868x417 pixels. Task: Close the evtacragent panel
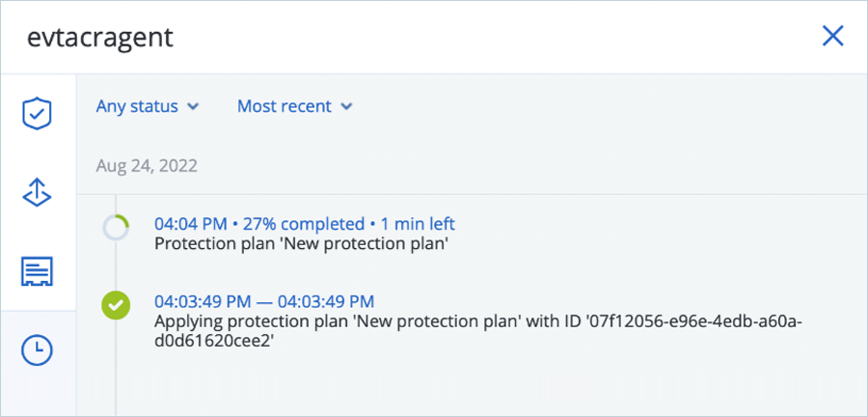click(x=831, y=37)
